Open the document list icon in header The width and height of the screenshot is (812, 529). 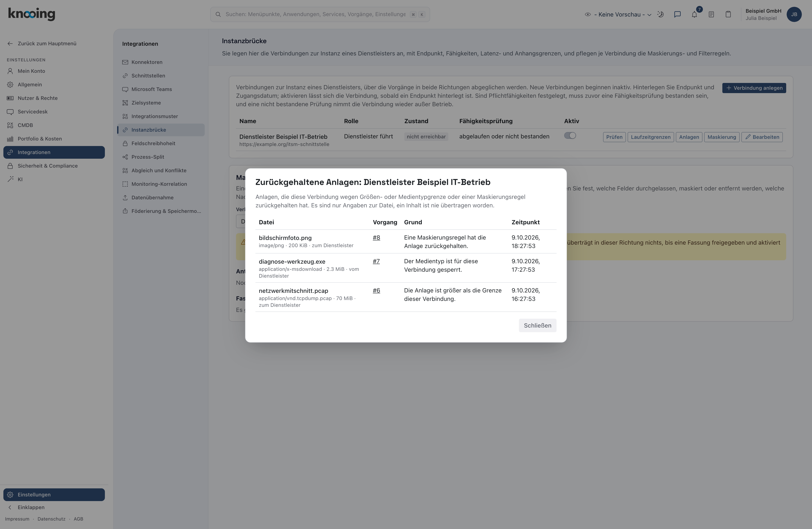point(711,14)
